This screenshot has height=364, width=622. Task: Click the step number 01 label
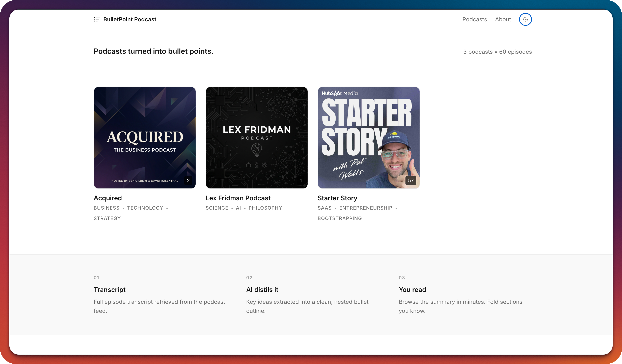click(96, 278)
